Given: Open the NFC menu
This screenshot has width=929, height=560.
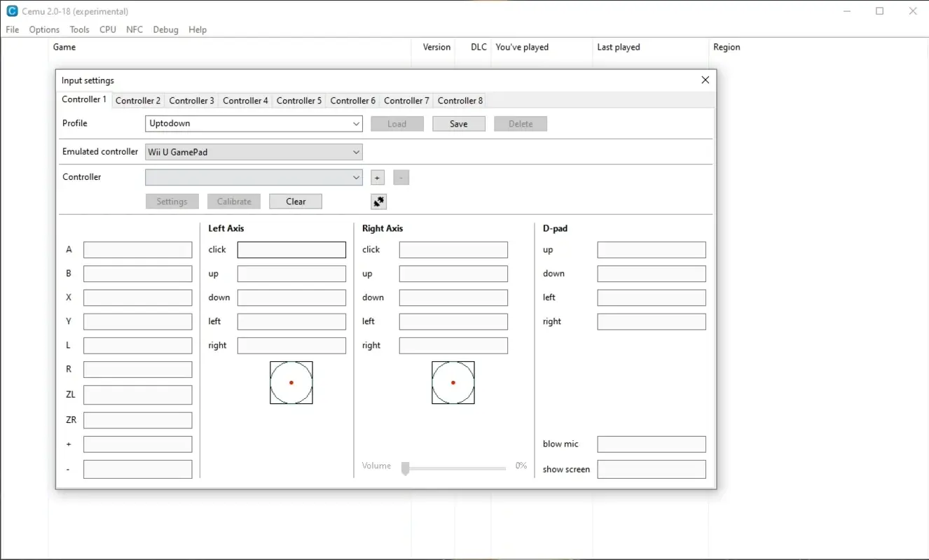Looking at the screenshot, I should [x=134, y=29].
